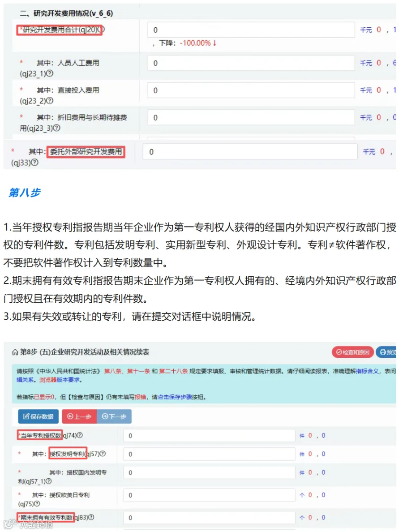Focus the 研究开发费用合计 (qj20) input field
The image size is (403, 532).
point(251,30)
